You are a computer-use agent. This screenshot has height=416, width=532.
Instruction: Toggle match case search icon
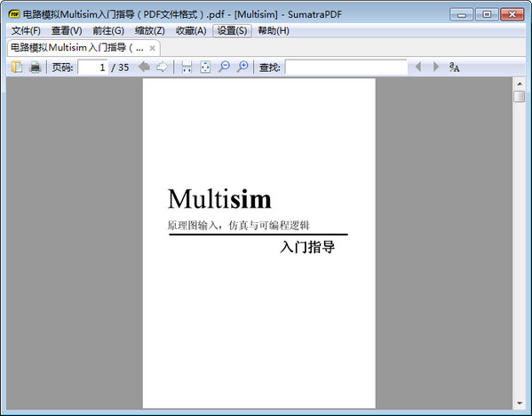pyautogui.click(x=455, y=67)
